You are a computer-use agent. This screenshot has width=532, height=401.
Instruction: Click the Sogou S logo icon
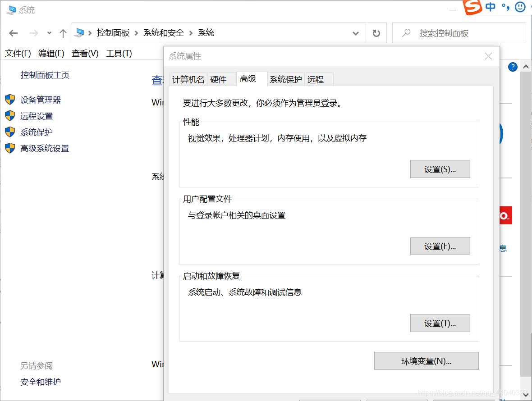(x=473, y=7)
